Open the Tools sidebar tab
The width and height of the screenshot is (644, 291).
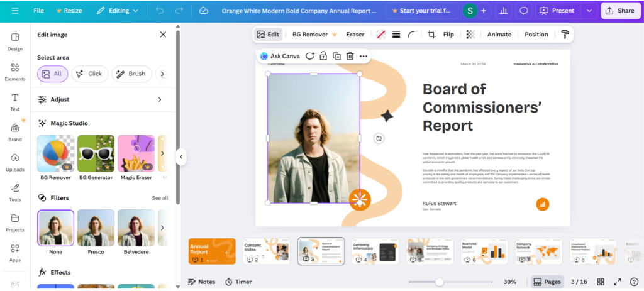click(15, 193)
